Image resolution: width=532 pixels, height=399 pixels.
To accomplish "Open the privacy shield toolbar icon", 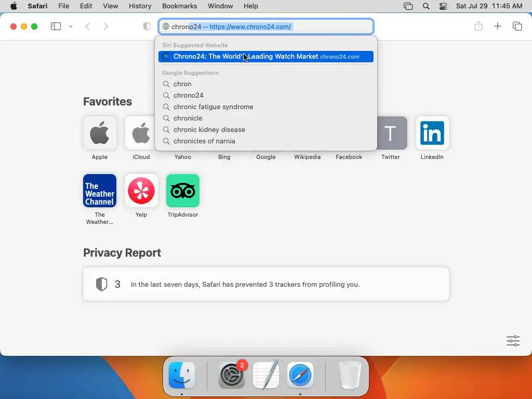I will coord(147,26).
